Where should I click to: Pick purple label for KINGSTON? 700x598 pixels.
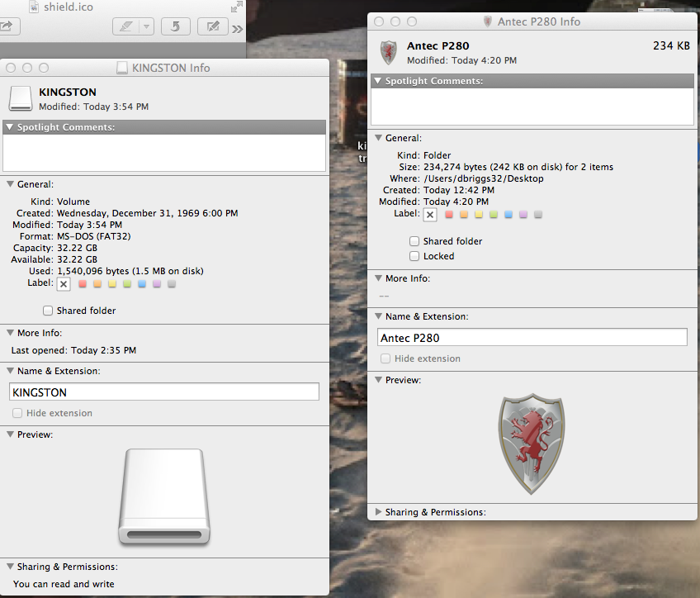(157, 283)
